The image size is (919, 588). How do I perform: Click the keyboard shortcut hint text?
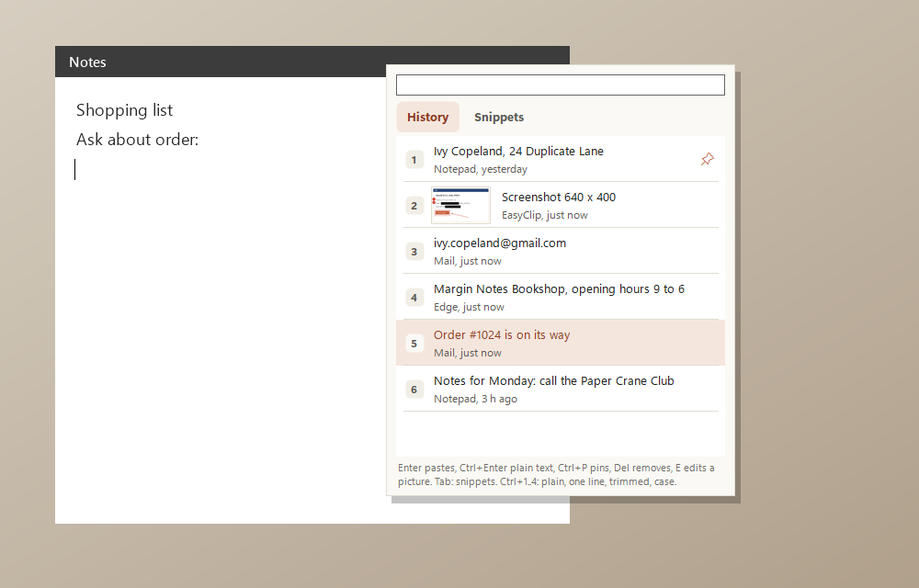tap(556, 475)
